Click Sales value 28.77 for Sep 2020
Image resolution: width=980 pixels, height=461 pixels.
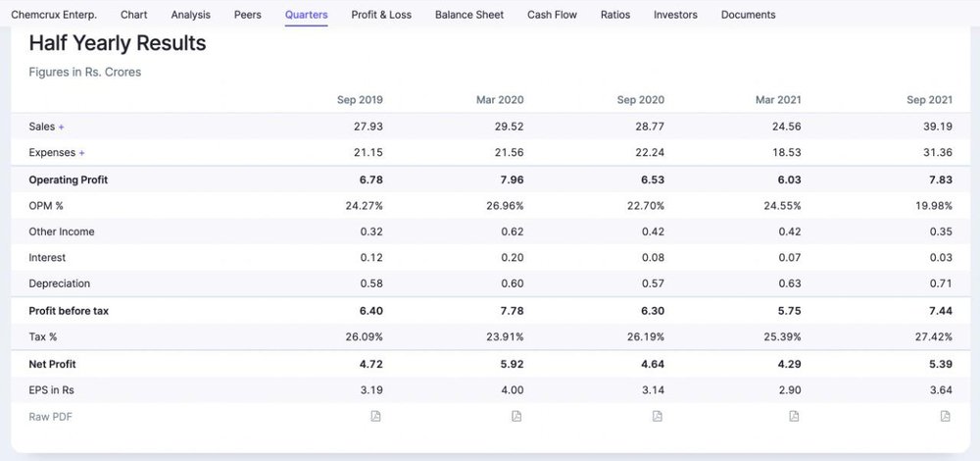click(x=650, y=127)
